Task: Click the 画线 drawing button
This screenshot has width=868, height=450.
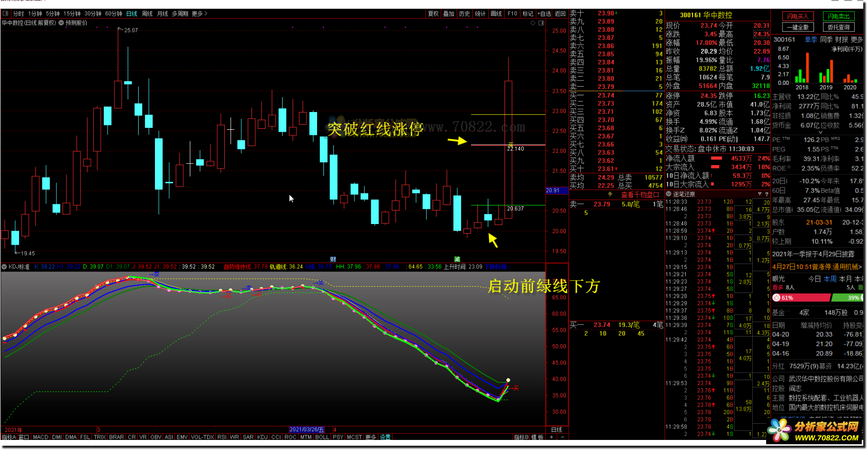Action: (496, 14)
